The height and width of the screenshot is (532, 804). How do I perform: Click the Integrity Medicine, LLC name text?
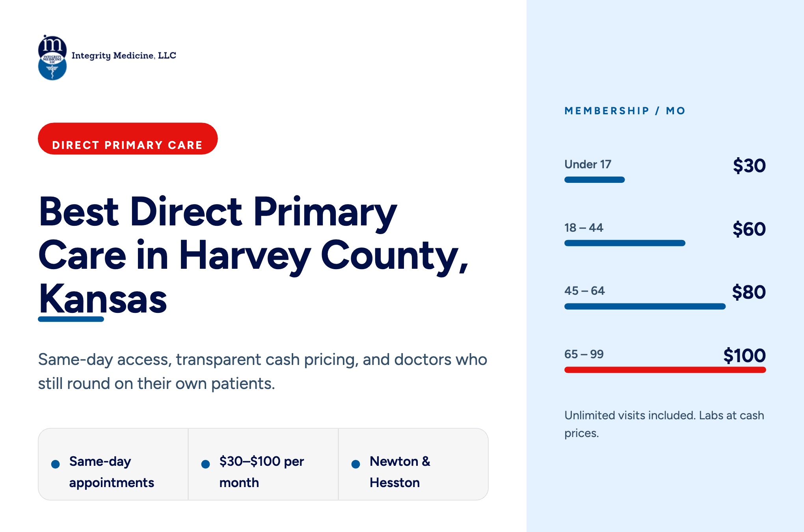124,56
